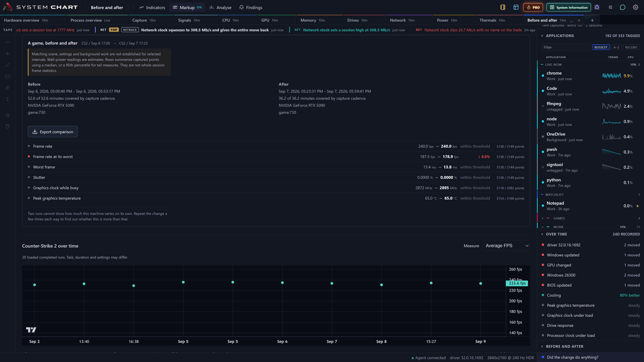Click the back arrow in the markup sidebar
This screenshot has width=644, height=362.
(x=8, y=42)
